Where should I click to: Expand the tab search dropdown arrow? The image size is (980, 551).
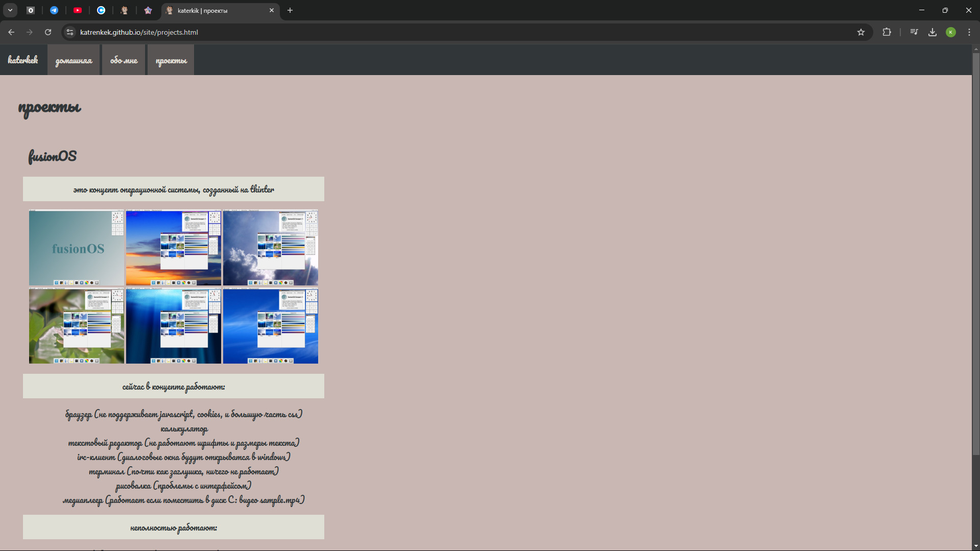[10, 10]
